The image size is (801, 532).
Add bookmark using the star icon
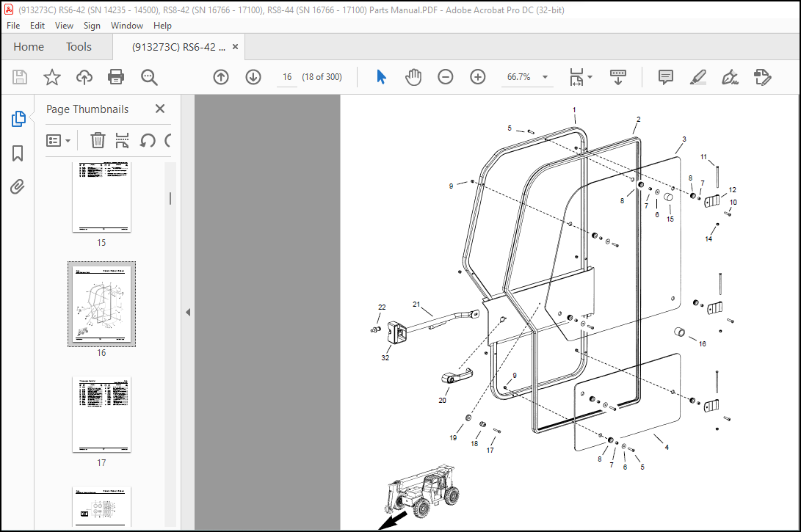click(51, 77)
